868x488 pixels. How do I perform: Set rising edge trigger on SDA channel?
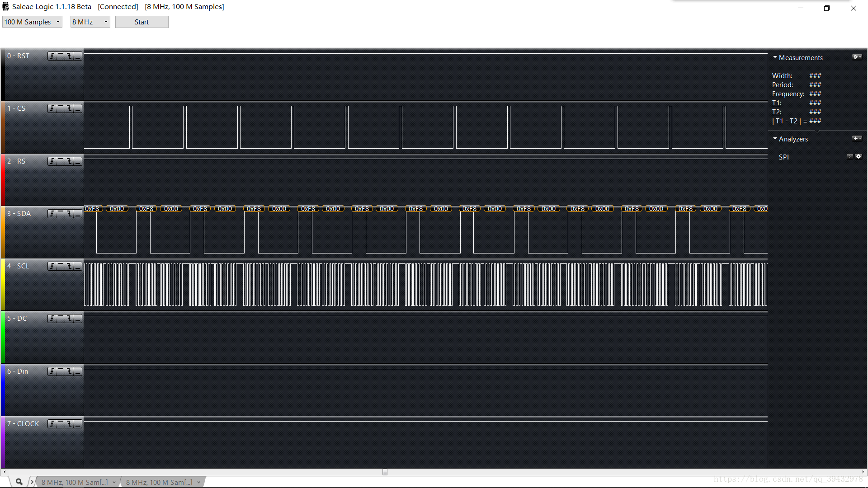52,214
